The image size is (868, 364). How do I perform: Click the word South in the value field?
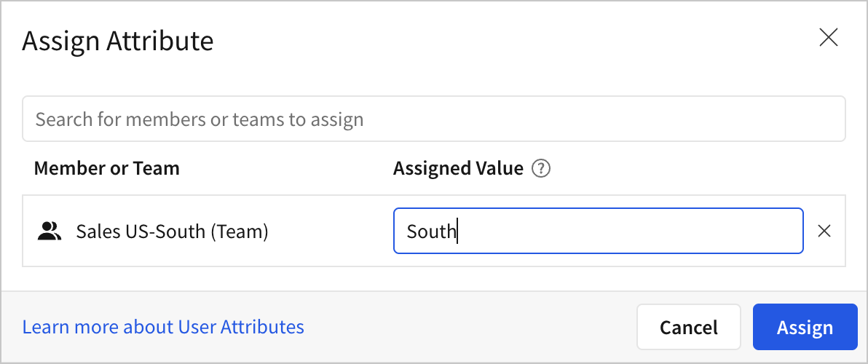[430, 232]
